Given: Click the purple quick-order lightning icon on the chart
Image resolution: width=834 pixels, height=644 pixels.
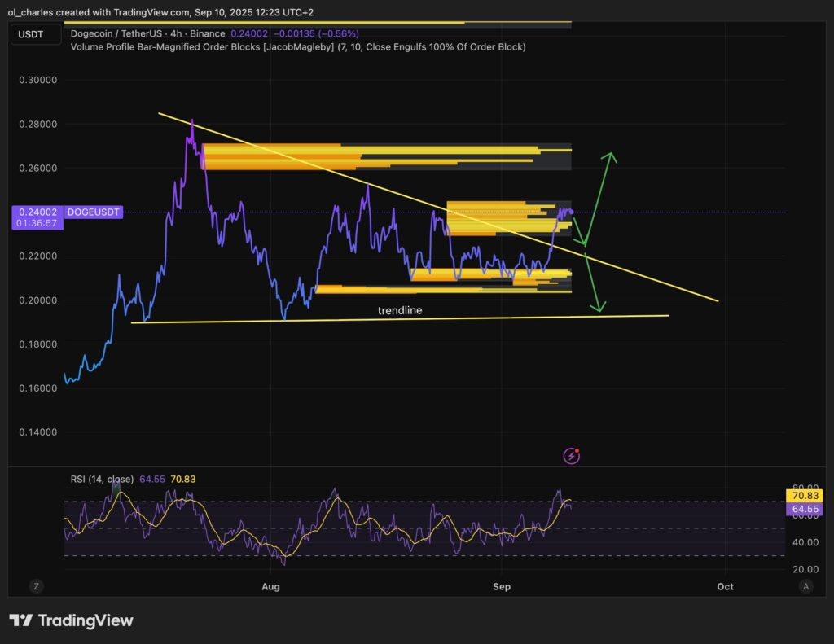Looking at the screenshot, I should pyautogui.click(x=569, y=456).
